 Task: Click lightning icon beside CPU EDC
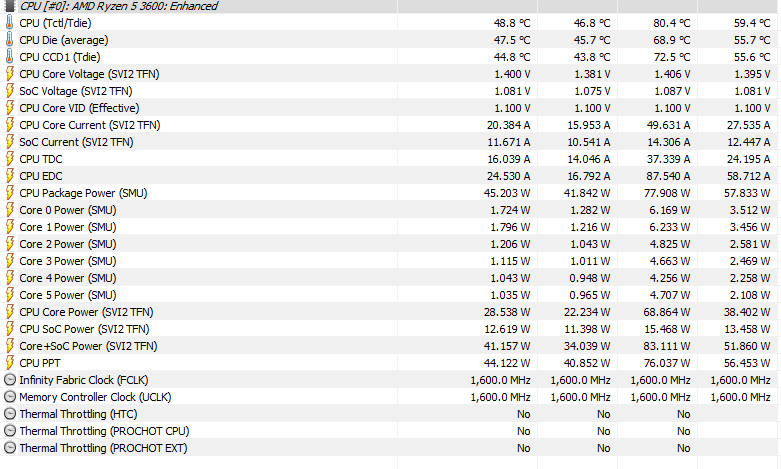click(x=9, y=176)
